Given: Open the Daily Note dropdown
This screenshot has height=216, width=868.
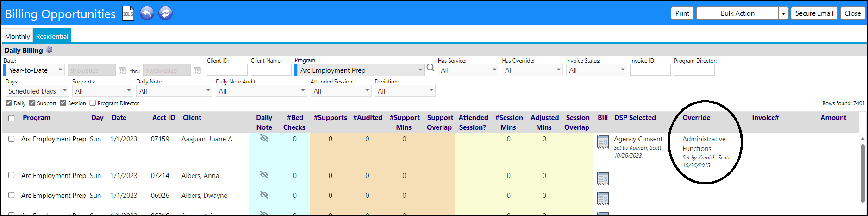Looking at the screenshot, I should (x=174, y=91).
